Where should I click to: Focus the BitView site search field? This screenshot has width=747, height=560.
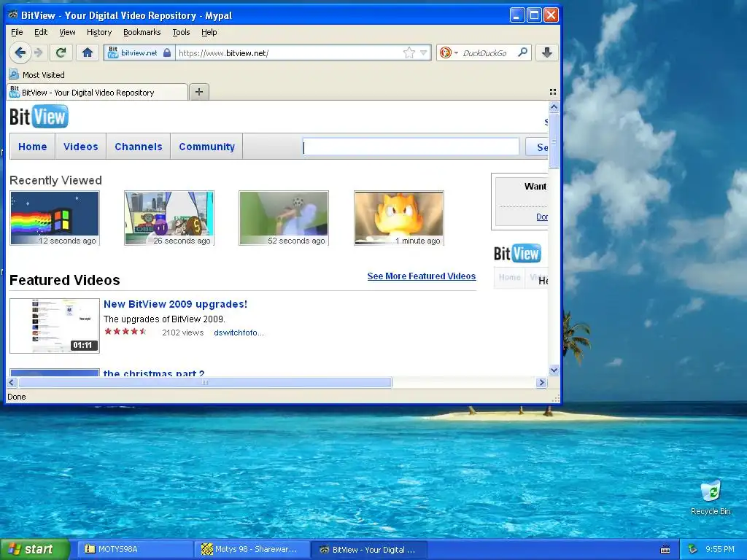[x=411, y=147]
